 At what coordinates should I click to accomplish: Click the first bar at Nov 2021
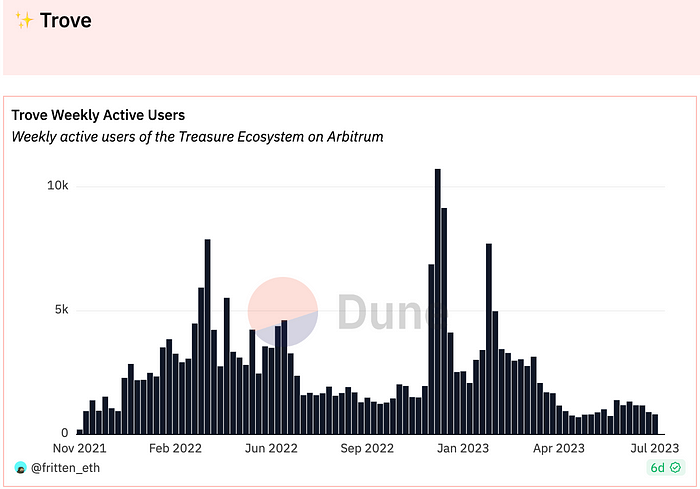click(80, 431)
